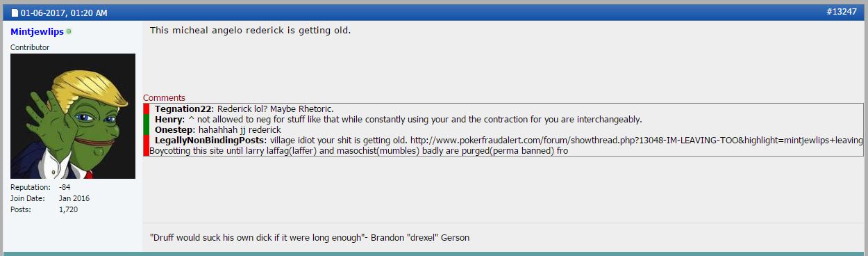The height and width of the screenshot is (256, 868).
Task: Click the red rep marker beside Tegnation22
Action: pos(147,109)
